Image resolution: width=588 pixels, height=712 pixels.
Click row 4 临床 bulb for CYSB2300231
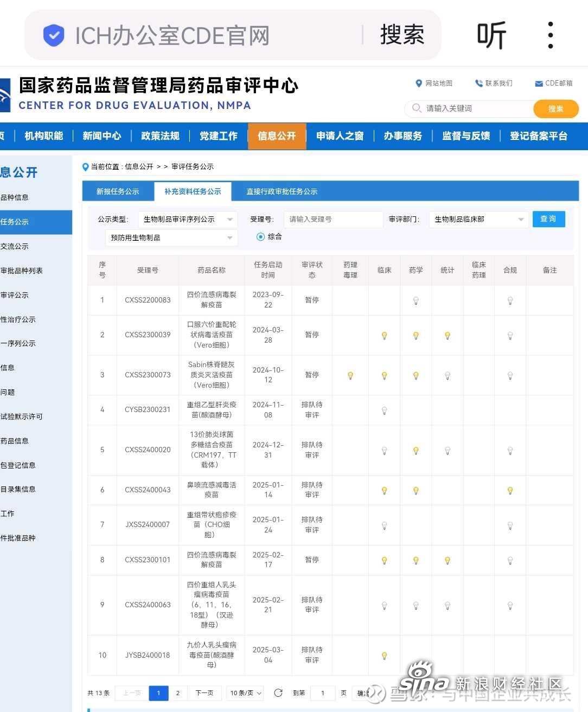tap(385, 410)
